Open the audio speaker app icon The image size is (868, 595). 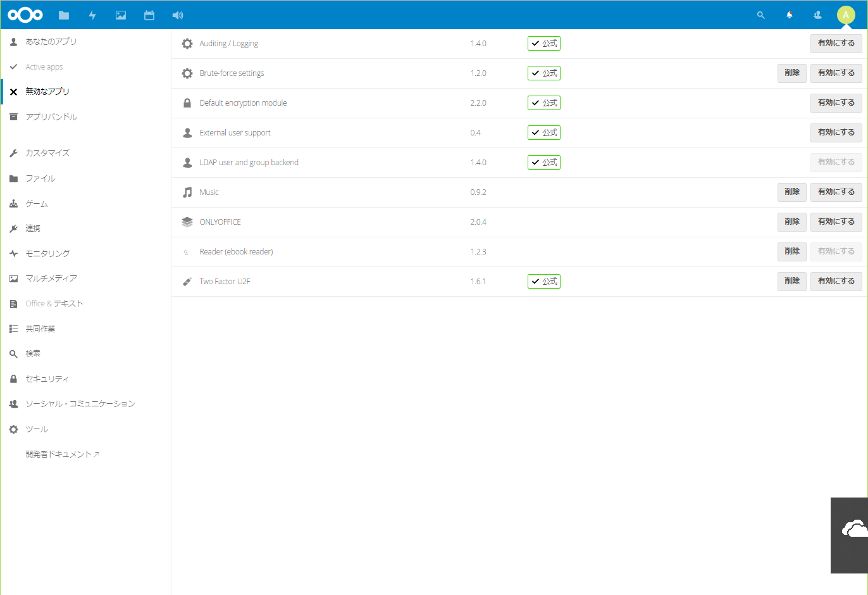(x=178, y=15)
